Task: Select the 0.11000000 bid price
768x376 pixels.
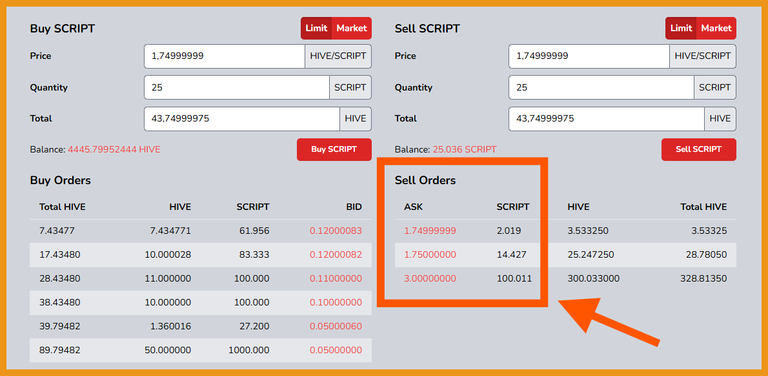Action: pos(336,279)
